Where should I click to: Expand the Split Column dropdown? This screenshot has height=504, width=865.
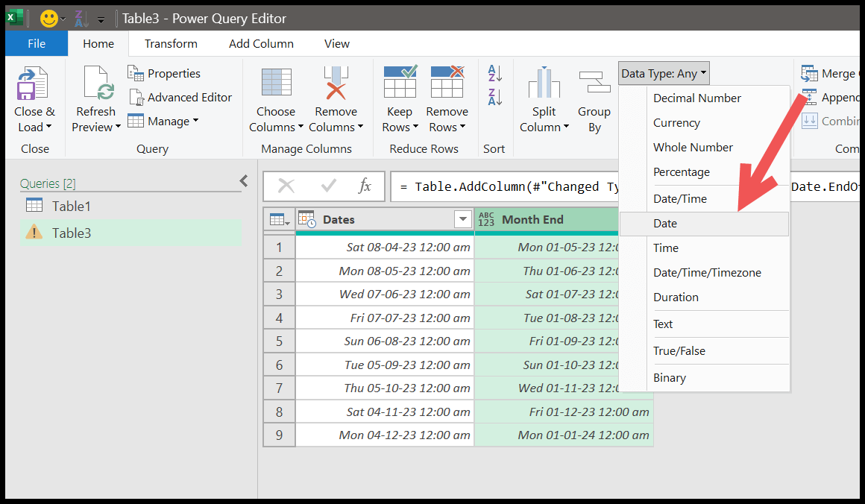pos(566,127)
